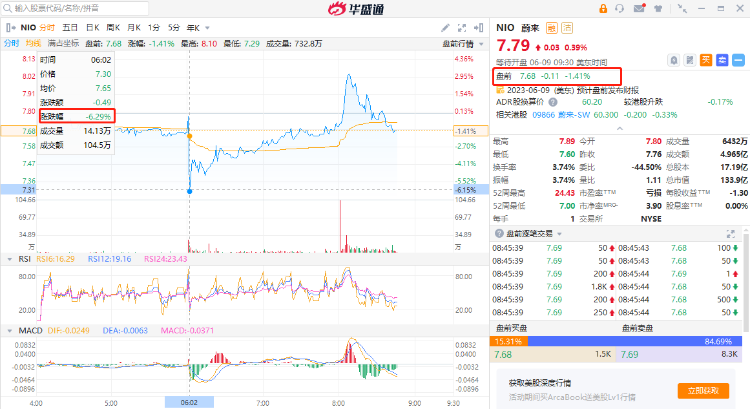
Task: Click the blue 卖 sell icon
Action: click(722, 60)
